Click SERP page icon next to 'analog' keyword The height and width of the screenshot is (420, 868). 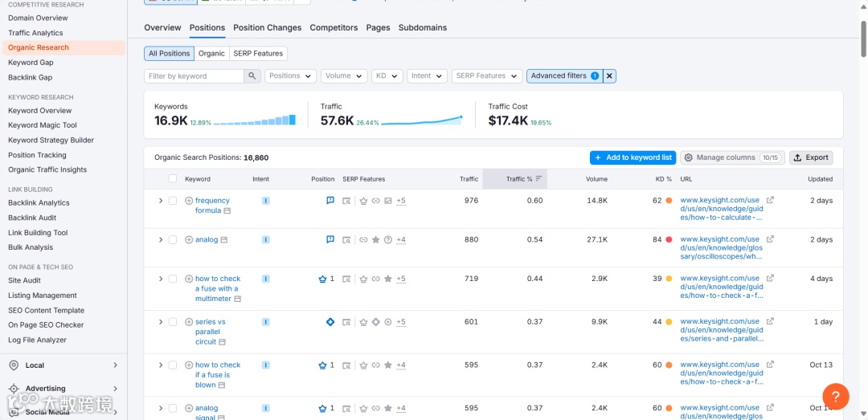[224, 240]
